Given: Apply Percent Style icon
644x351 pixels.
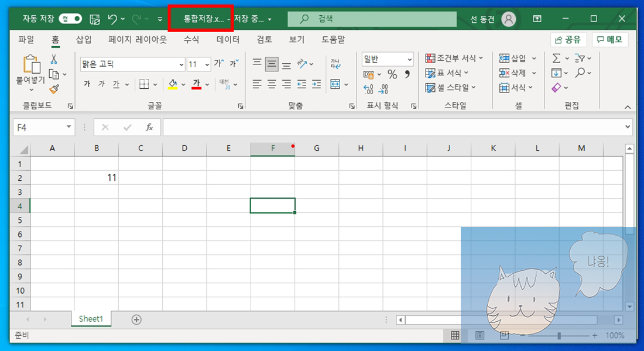Looking at the screenshot, I should click(392, 74).
